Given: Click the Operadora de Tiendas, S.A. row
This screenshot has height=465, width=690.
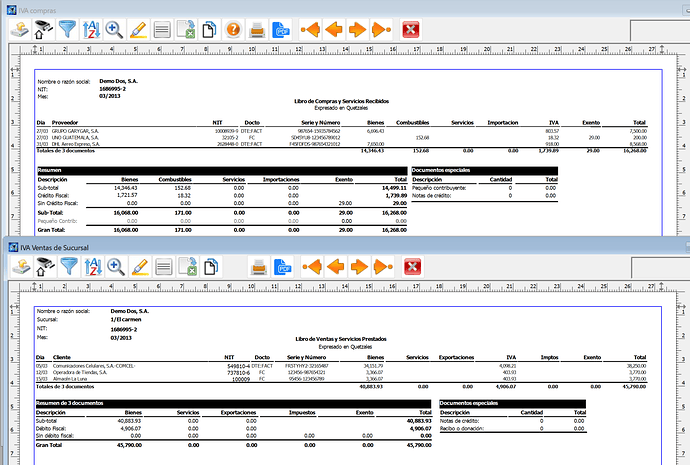Looking at the screenshot, I should pos(341,372).
